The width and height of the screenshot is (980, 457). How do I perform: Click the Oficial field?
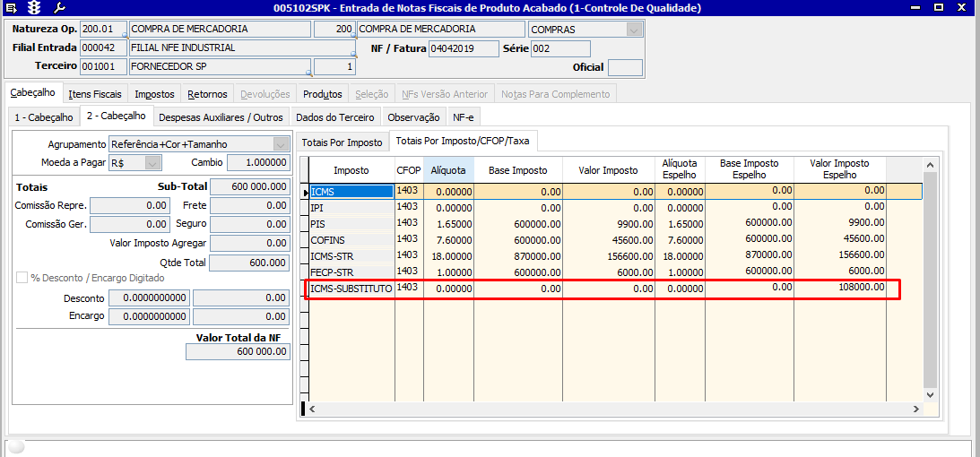[x=625, y=67]
